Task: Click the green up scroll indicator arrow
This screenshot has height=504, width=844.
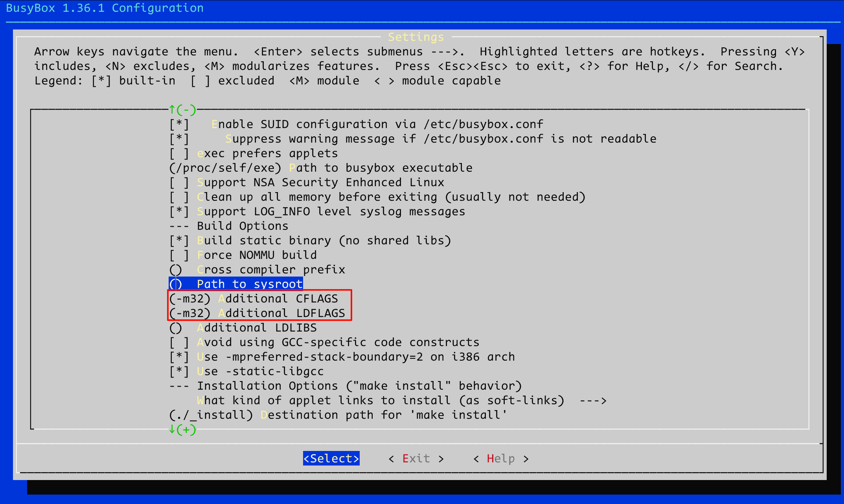Action: (x=172, y=110)
